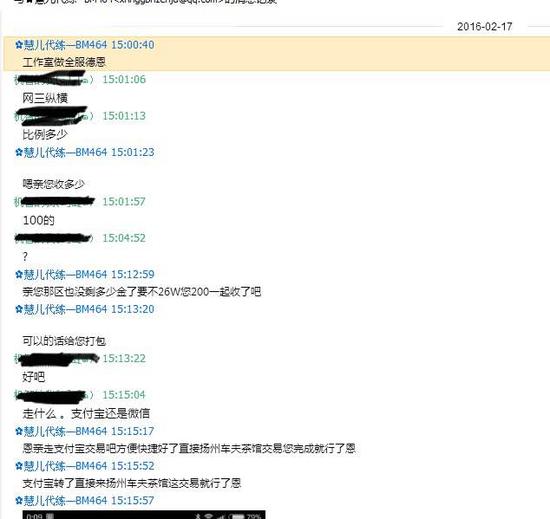Click star icon beside 15:01:23 sender name
Viewport: 550px width, 519px height.
pos(19,153)
